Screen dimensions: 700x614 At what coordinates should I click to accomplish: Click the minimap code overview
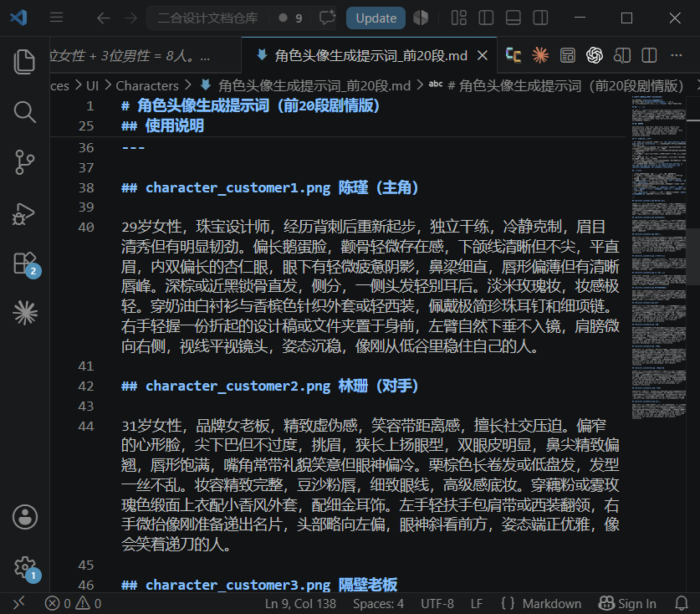point(658,257)
